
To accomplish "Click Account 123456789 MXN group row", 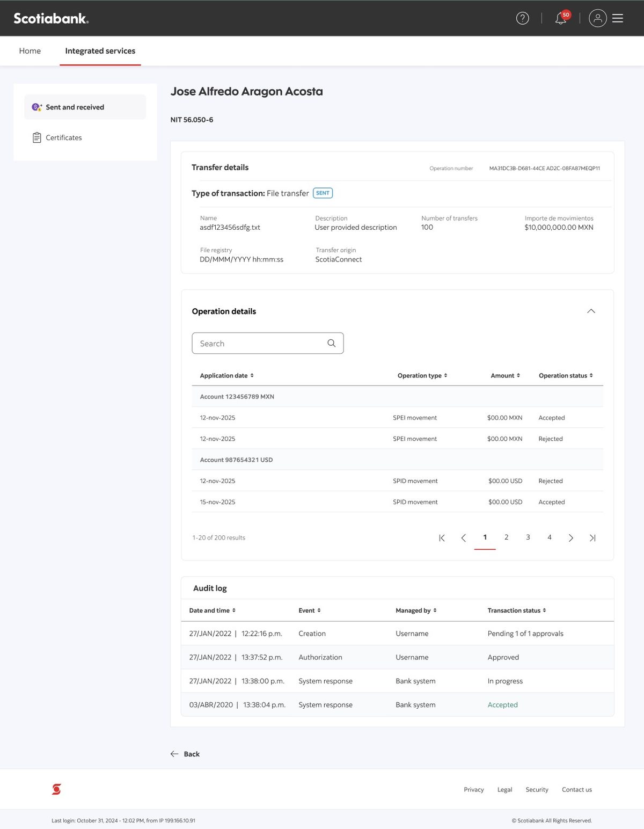I will pos(398,397).
